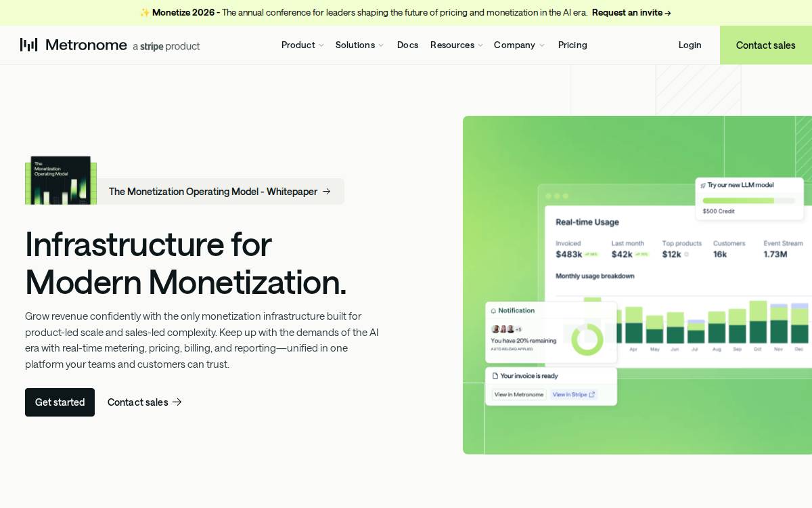Screen dimensions: 812x508
Task: Click the "a stripe product" label
Action: click(x=166, y=46)
